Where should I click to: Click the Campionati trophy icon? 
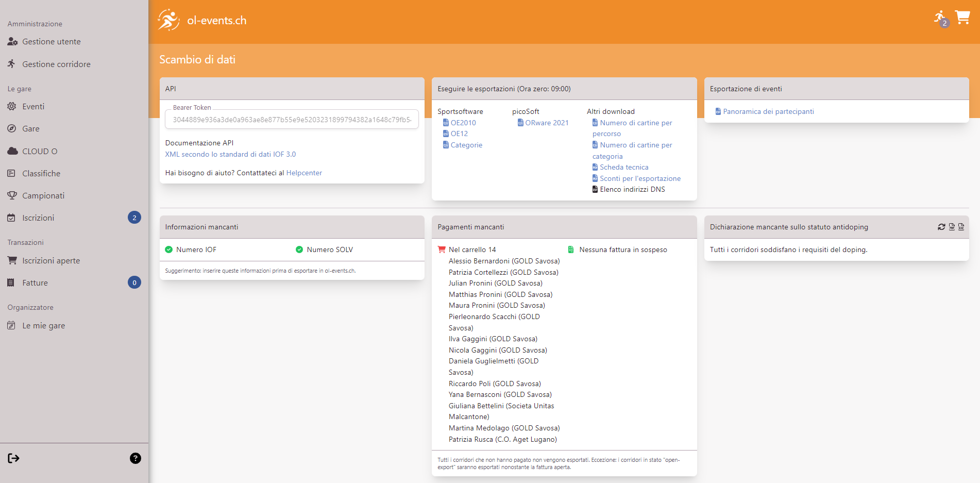pyautogui.click(x=12, y=195)
